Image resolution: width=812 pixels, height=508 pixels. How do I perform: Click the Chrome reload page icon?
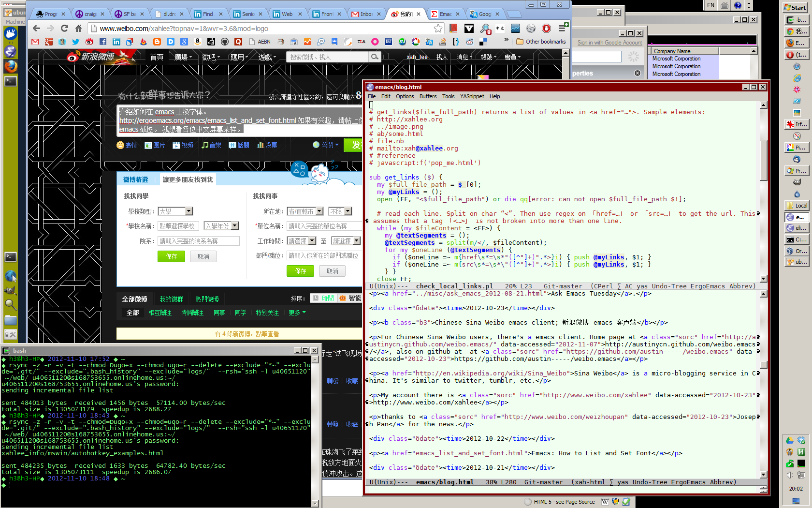pyautogui.click(x=64, y=29)
